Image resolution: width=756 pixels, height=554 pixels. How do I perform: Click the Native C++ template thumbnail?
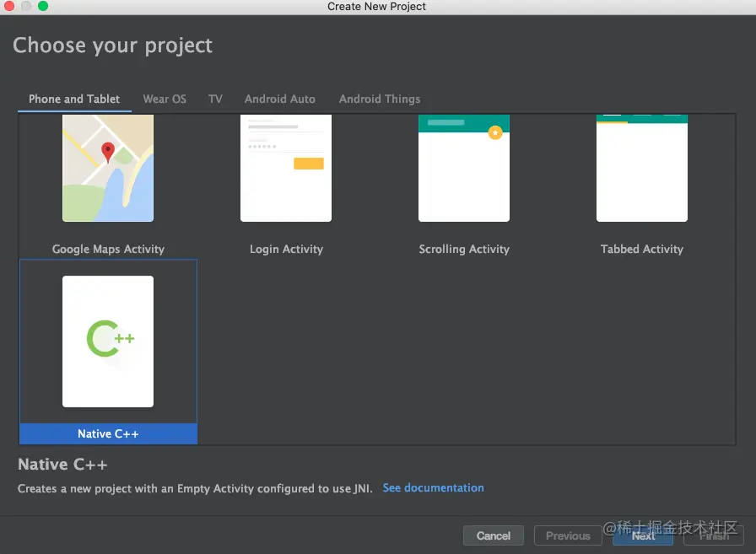click(108, 341)
